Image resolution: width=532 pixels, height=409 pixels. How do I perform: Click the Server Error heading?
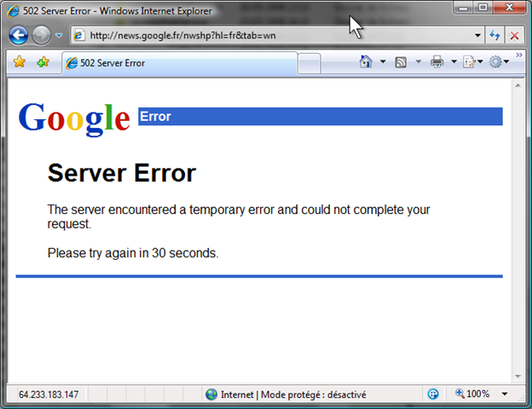(x=122, y=173)
